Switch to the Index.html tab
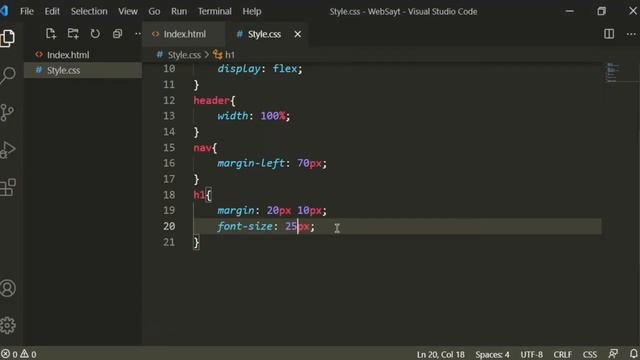The image size is (640, 360). 184,34
